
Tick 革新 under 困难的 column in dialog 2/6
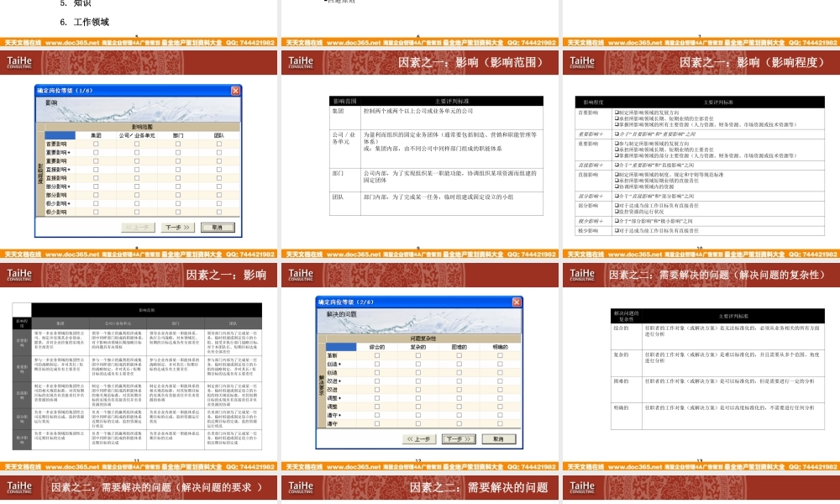[459, 355]
